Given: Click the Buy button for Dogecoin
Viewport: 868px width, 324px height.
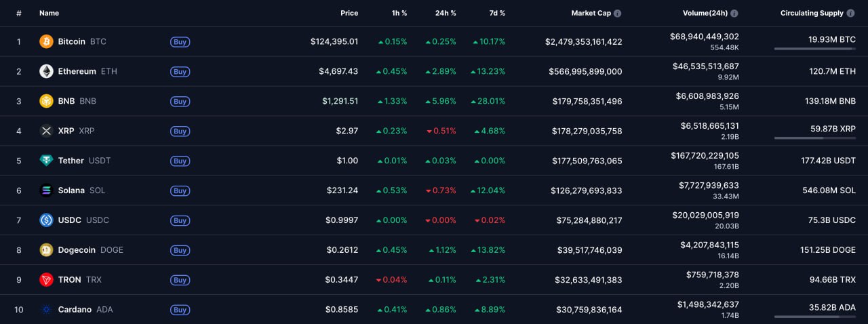Looking at the screenshot, I should coord(180,250).
